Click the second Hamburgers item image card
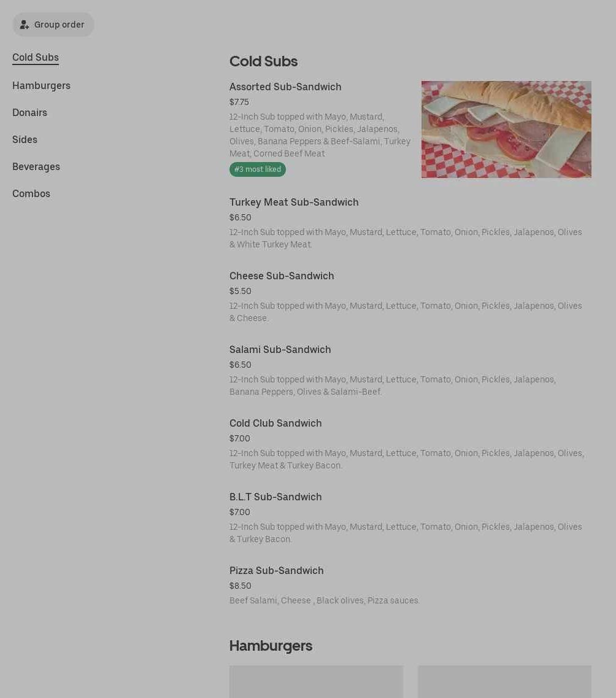This screenshot has height=698, width=616. coord(504,681)
